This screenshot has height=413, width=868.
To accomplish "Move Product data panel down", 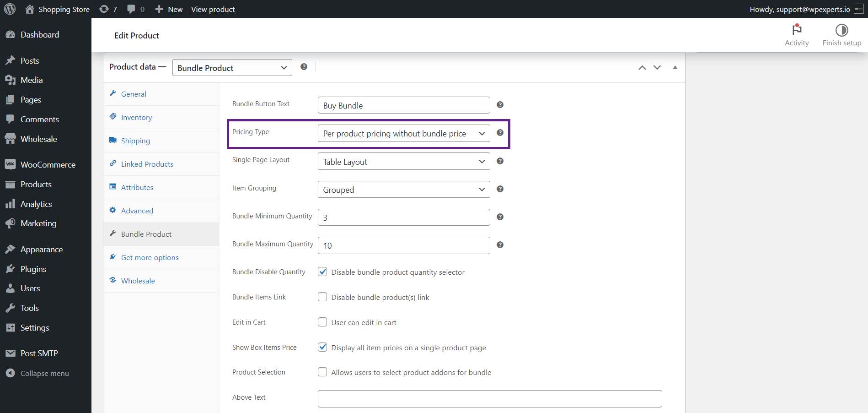I will 657,67.
